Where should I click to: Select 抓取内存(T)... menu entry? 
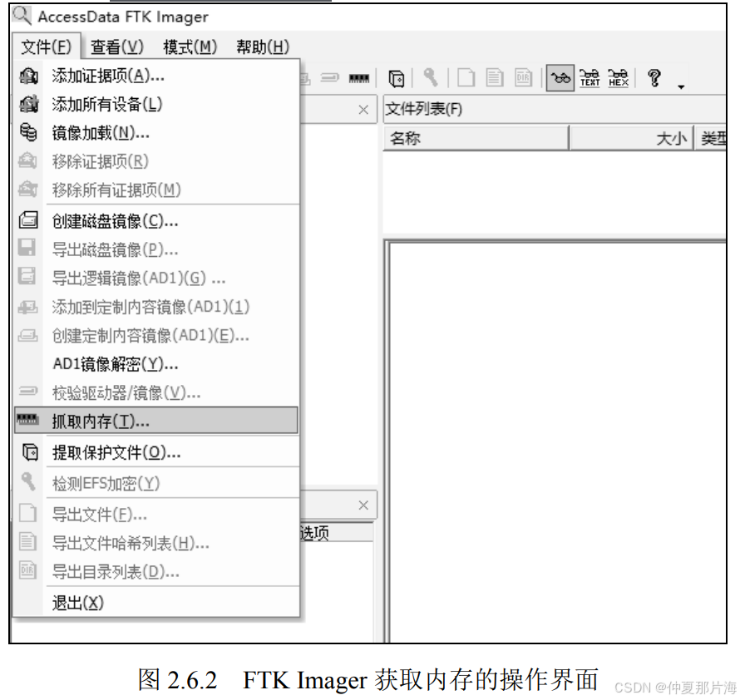[x=156, y=421]
